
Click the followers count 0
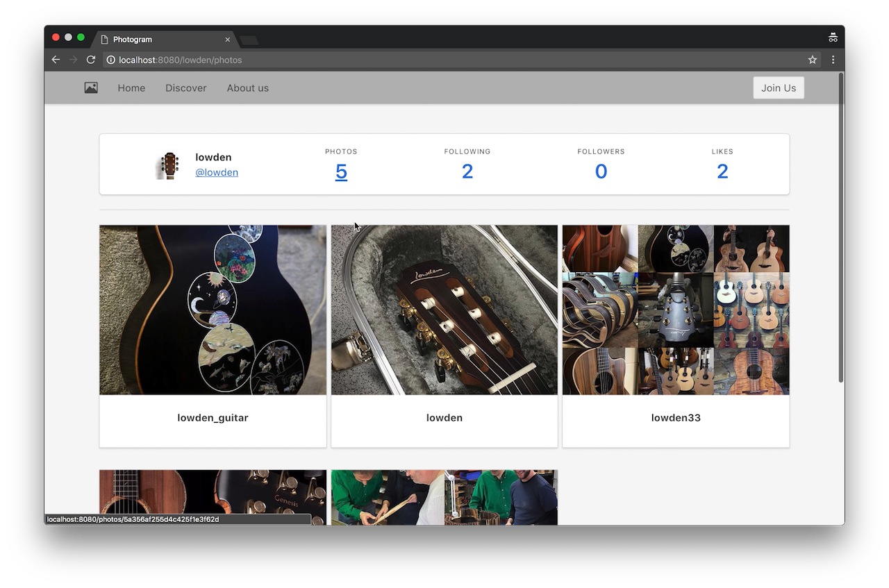[601, 171]
